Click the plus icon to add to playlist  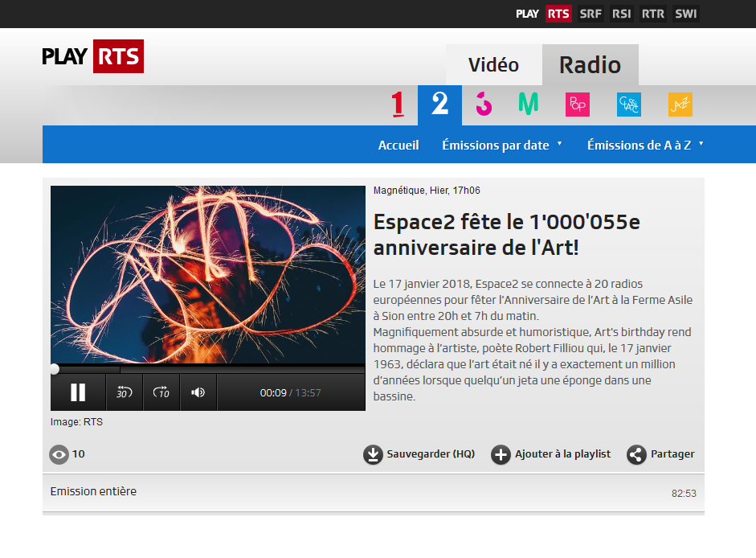pyautogui.click(x=501, y=455)
